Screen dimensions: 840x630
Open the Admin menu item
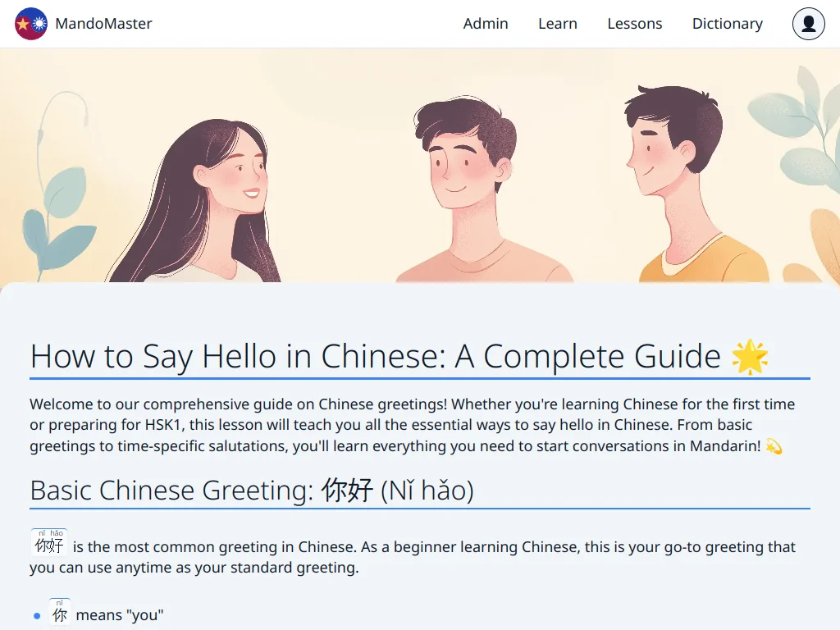[486, 24]
